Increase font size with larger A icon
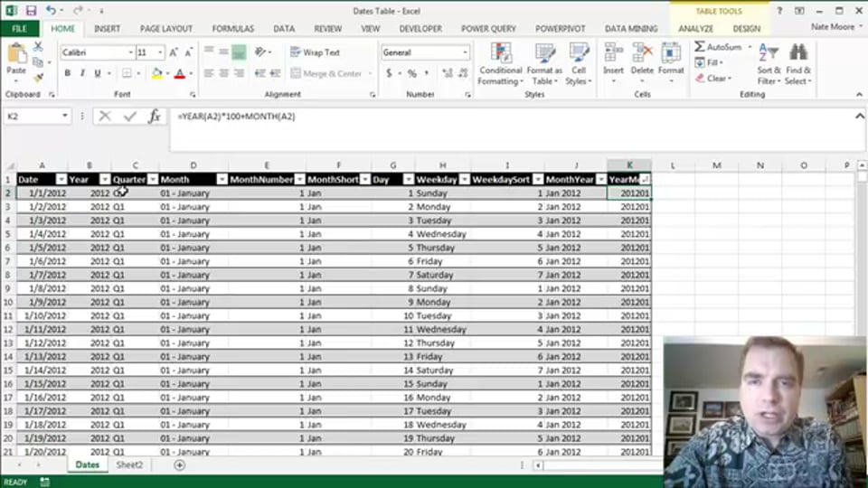Viewport: 868px width, 488px height. click(x=174, y=52)
